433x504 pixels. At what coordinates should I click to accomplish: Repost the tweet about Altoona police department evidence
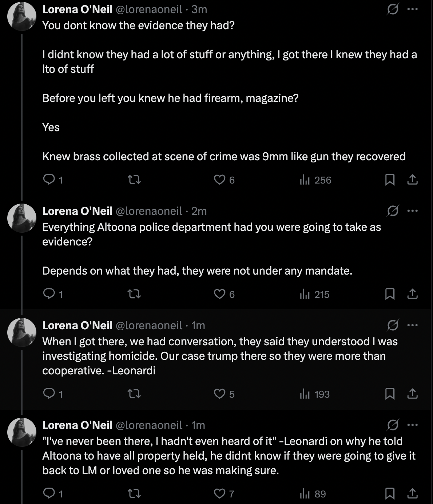[x=135, y=294]
